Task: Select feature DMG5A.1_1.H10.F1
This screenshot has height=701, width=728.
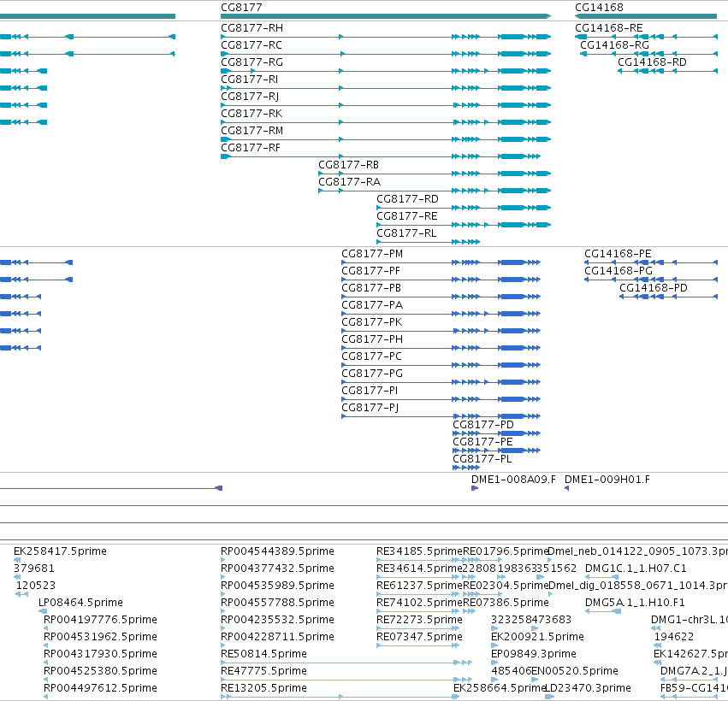Action: point(635,603)
